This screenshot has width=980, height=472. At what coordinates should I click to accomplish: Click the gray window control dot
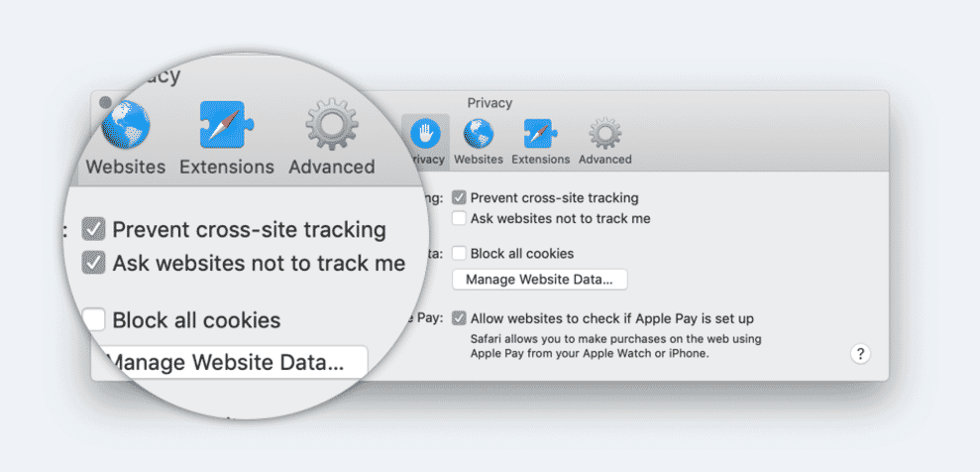(x=105, y=102)
